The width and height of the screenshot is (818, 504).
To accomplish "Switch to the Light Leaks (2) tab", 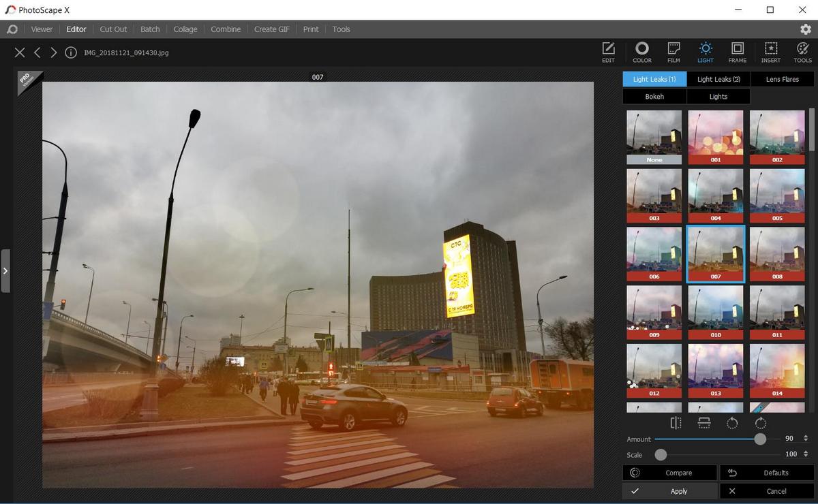I will pyautogui.click(x=718, y=79).
